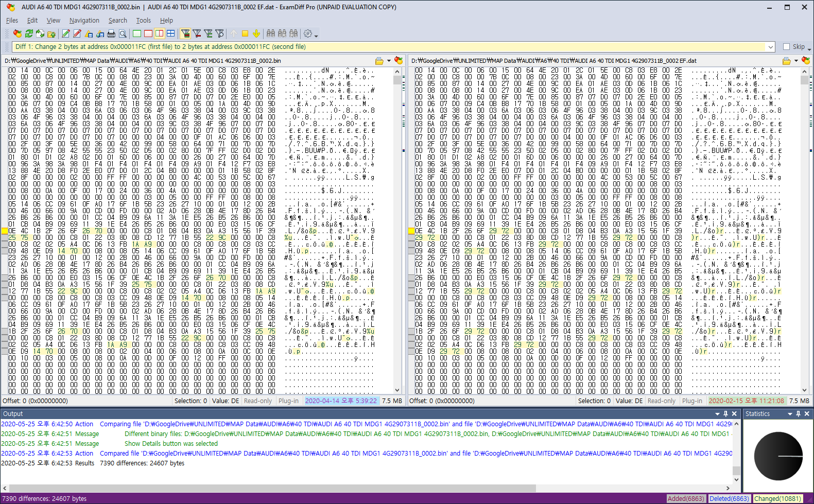Click the left pane open-file folder icon
Image resolution: width=814 pixels, height=504 pixels.
pyautogui.click(x=379, y=61)
